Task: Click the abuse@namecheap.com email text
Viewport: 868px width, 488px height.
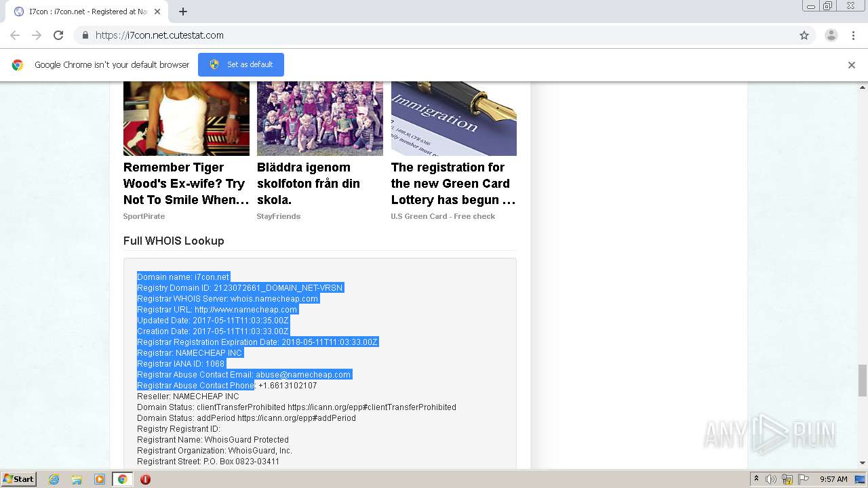Action: (x=303, y=374)
